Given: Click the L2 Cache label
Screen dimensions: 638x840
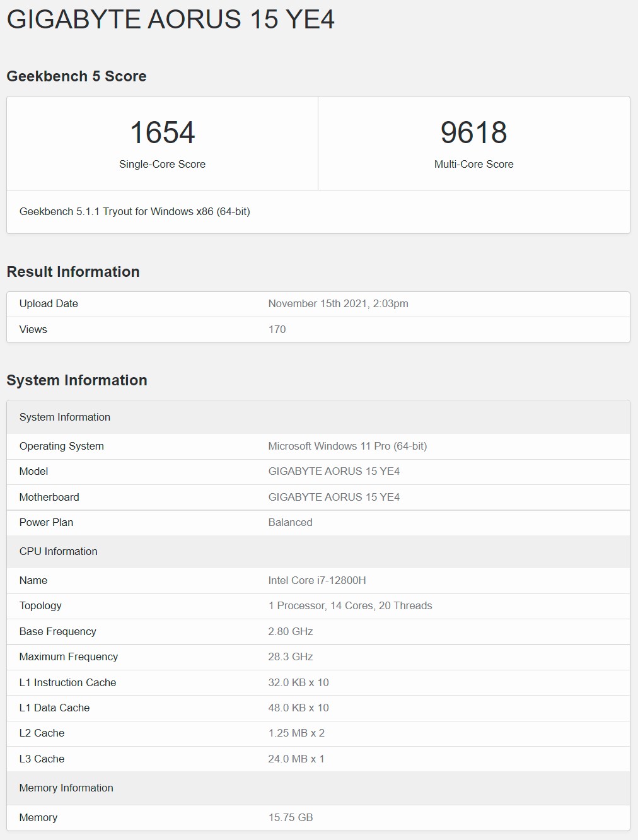Looking at the screenshot, I should point(42,733).
